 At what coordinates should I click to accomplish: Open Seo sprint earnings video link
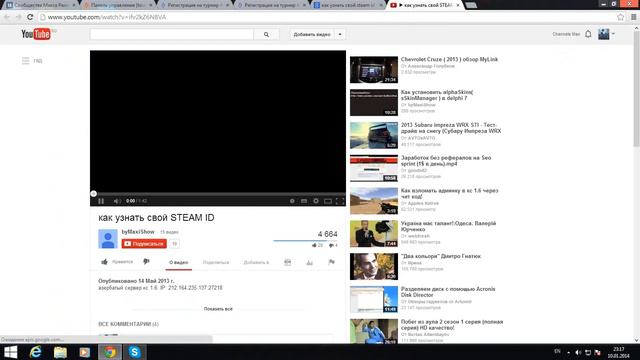pos(446,160)
